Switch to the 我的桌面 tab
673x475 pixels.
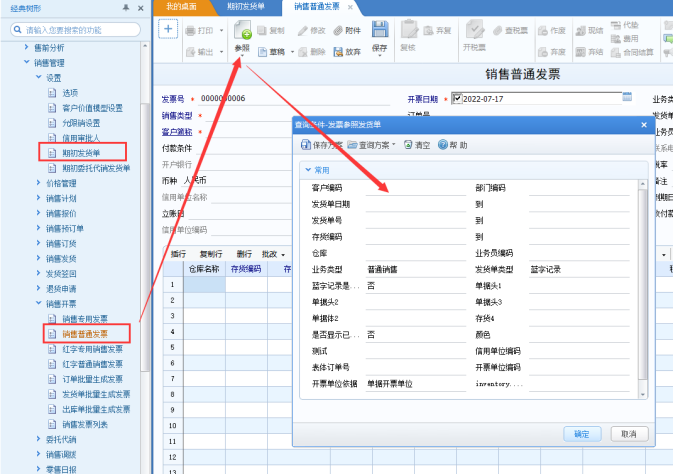point(181,6)
